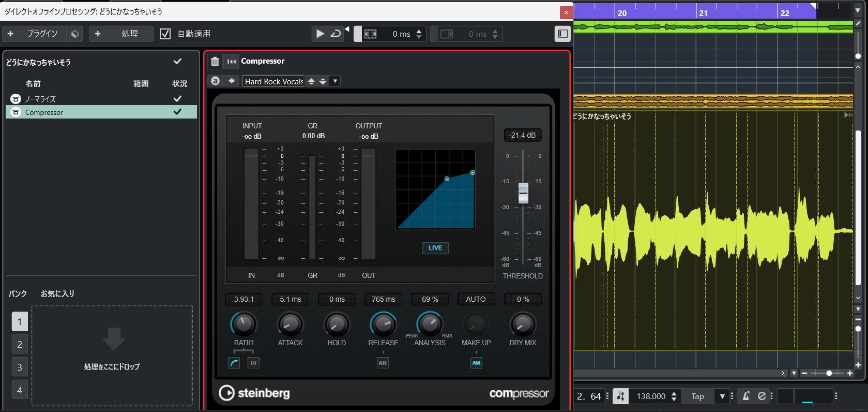Viewport: 868px width, 412px height.
Task: Toggle the window layout panel button
Action: 562,34
